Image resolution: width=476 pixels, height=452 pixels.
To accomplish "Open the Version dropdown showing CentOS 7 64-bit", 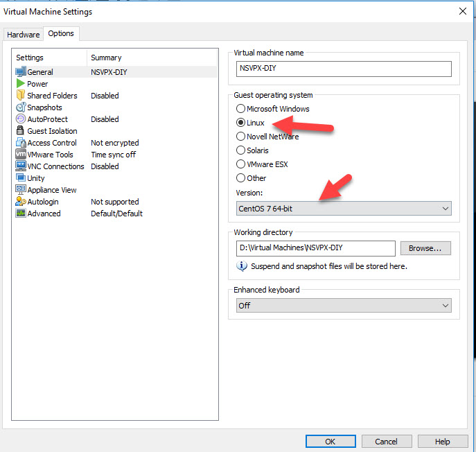I will (344, 208).
